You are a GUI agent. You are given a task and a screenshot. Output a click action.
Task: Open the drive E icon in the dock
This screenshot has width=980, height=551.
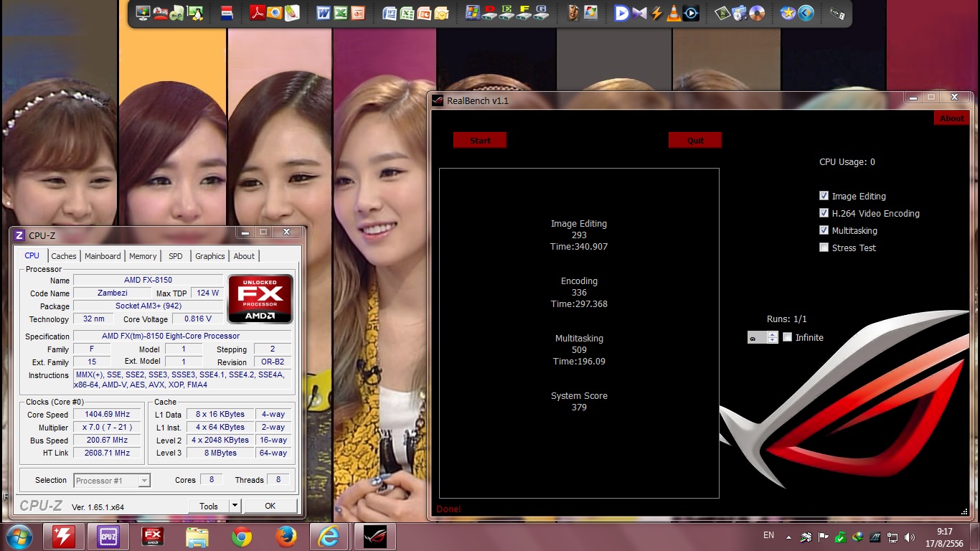(507, 13)
